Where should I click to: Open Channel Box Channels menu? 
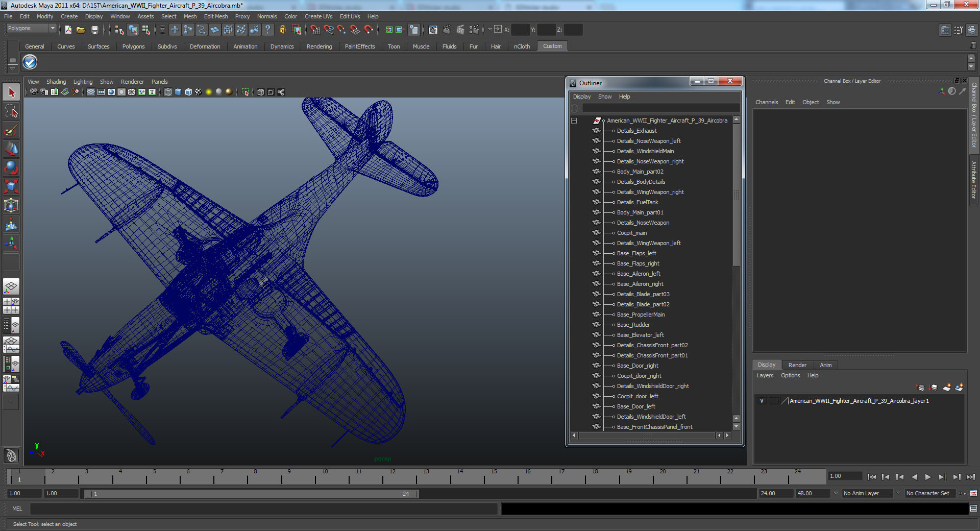767,102
